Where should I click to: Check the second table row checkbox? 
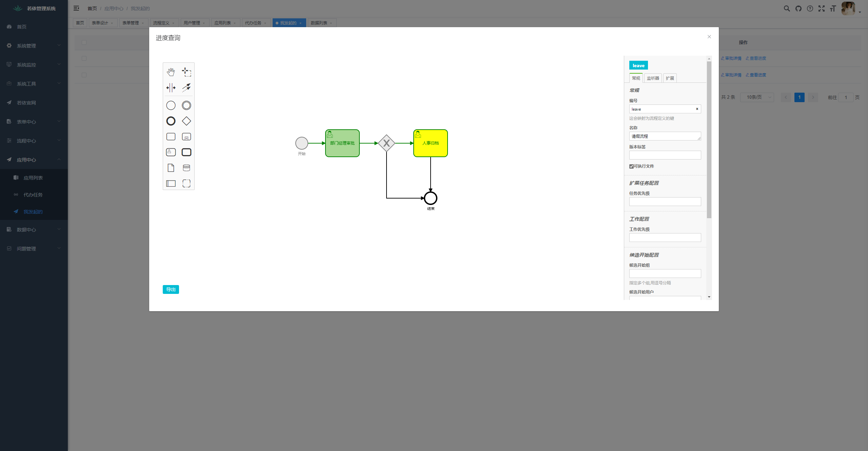pyautogui.click(x=84, y=75)
